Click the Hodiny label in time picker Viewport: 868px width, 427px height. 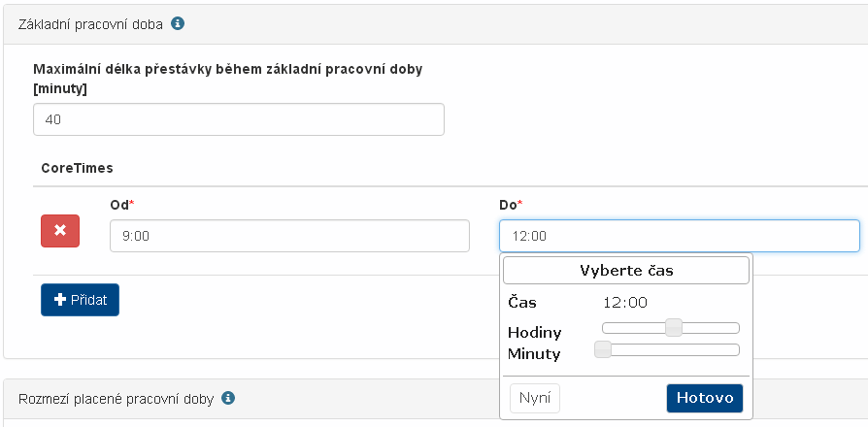(534, 332)
